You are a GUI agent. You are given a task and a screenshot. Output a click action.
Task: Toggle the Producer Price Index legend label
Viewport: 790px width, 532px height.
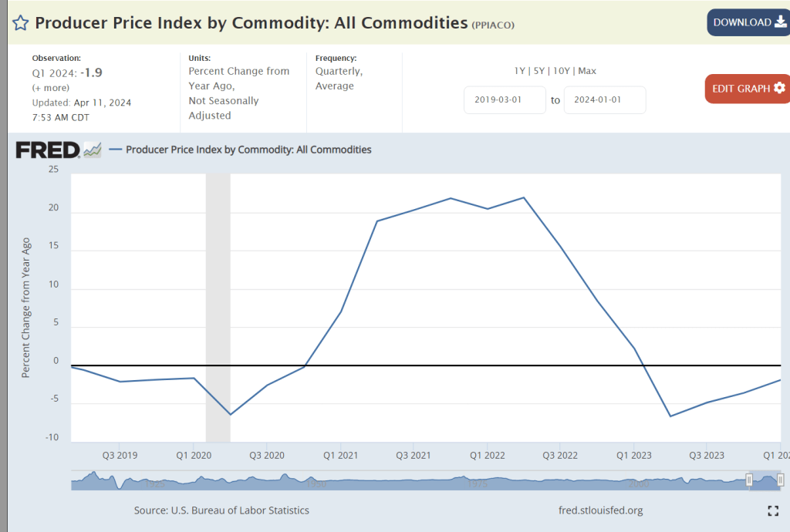pos(248,150)
